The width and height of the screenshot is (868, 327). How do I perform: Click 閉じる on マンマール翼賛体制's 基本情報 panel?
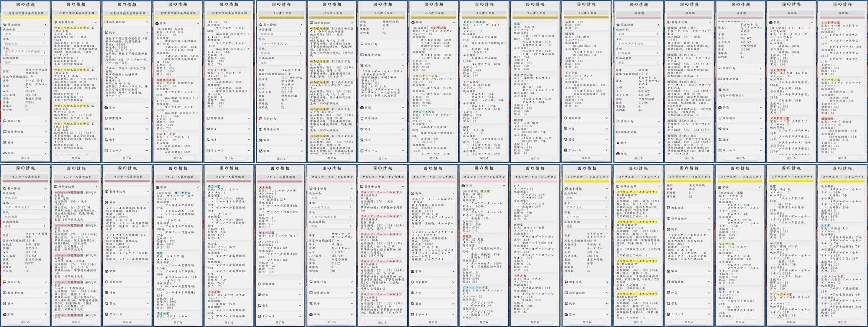coord(25,322)
